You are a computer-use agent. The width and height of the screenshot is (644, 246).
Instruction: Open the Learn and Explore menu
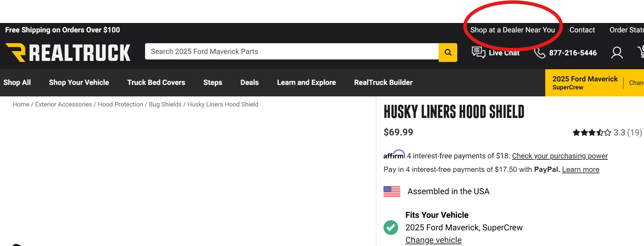306,82
